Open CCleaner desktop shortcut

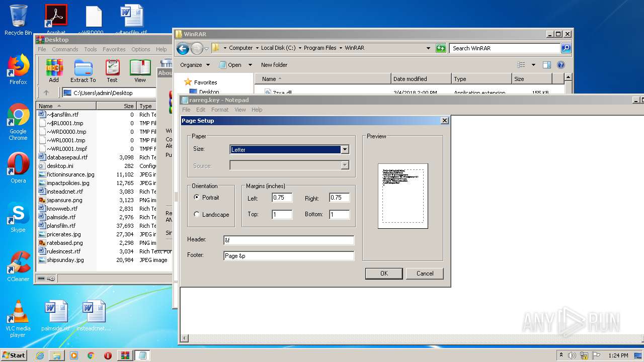point(18,266)
